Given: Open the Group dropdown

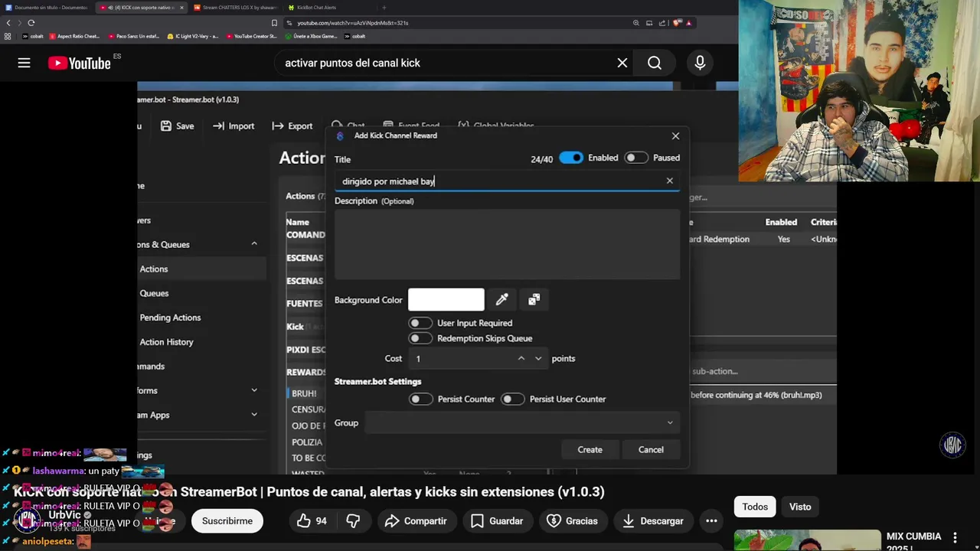Looking at the screenshot, I should tap(522, 422).
